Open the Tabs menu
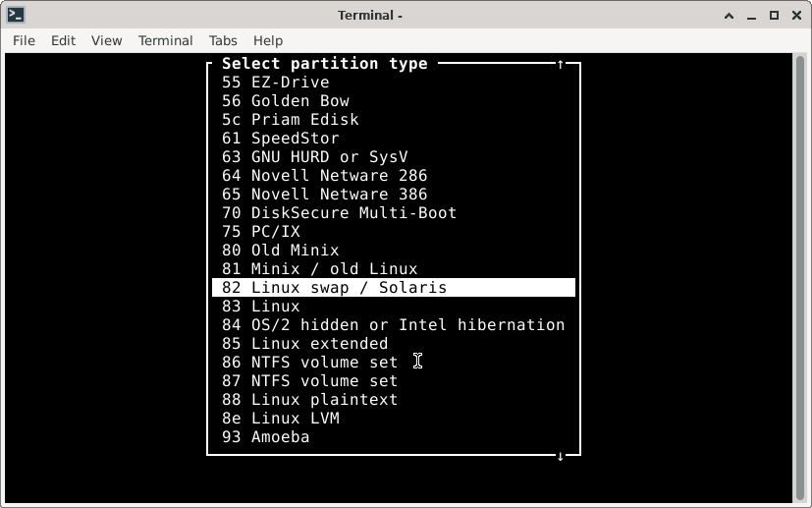This screenshot has height=508, width=812. [x=223, y=40]
